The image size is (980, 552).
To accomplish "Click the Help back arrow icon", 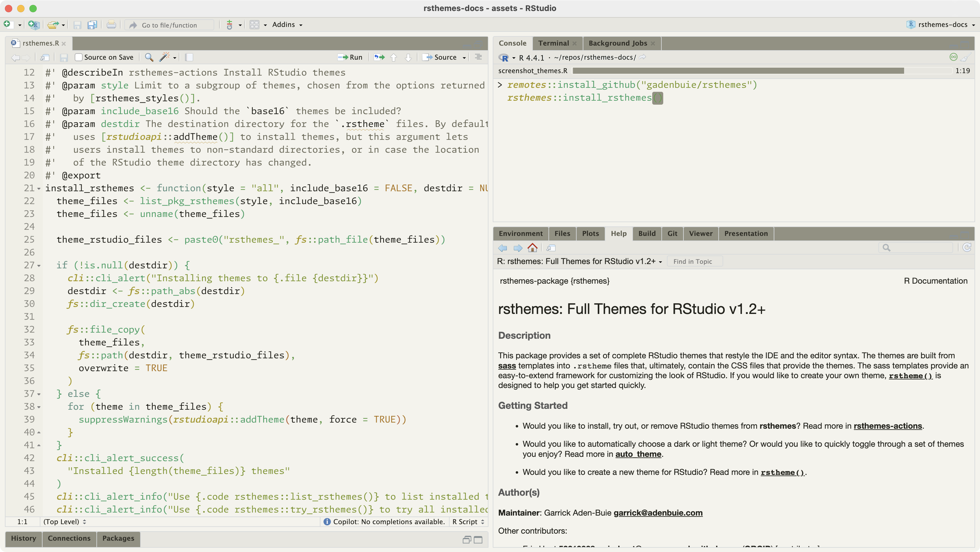I will point(503,248).
